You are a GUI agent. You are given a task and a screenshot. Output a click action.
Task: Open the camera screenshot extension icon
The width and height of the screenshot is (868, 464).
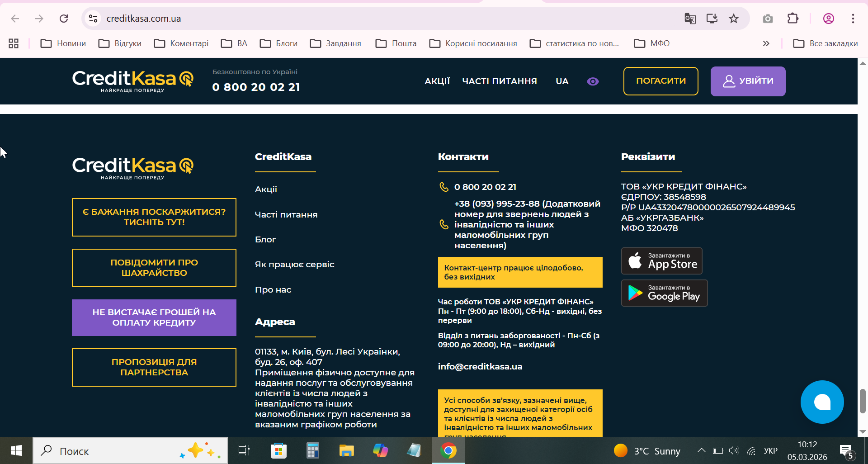[x=768, y=19]
